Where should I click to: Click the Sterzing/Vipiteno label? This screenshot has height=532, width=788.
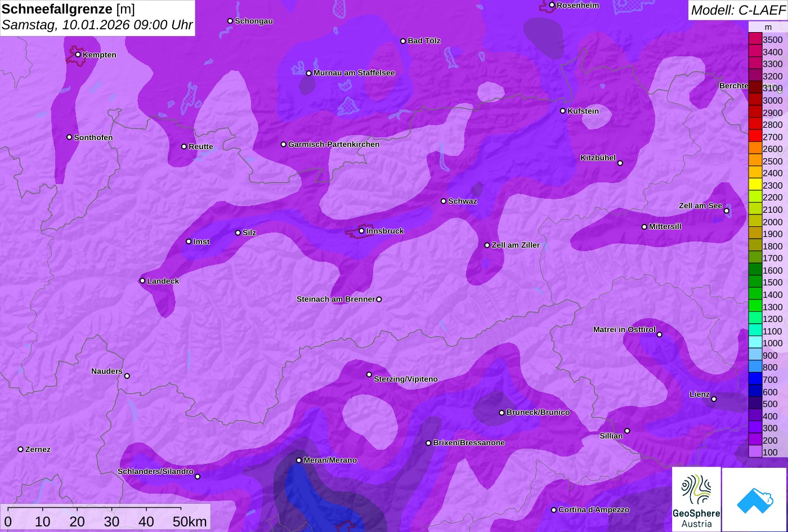pyautogui.click(x=406, y=379)
